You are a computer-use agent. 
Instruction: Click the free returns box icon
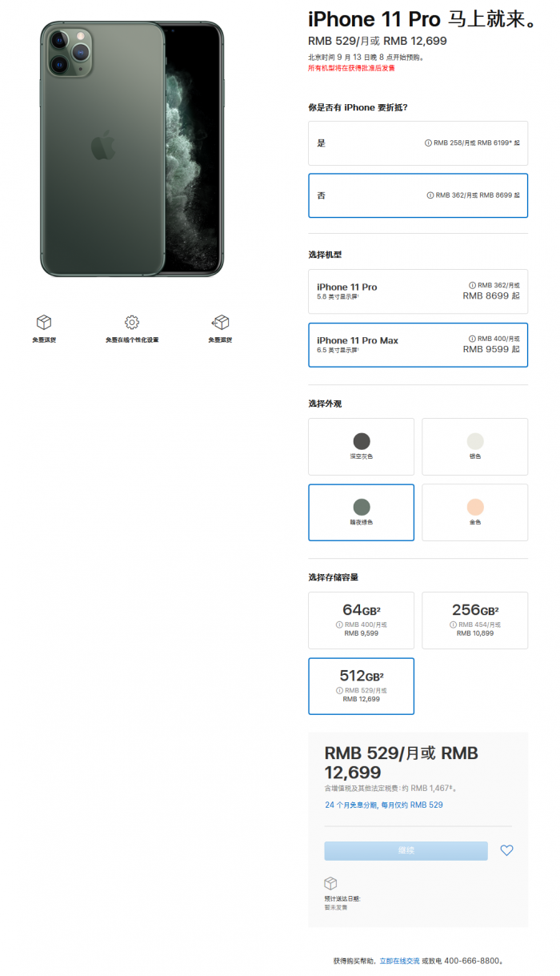point(220,322)
